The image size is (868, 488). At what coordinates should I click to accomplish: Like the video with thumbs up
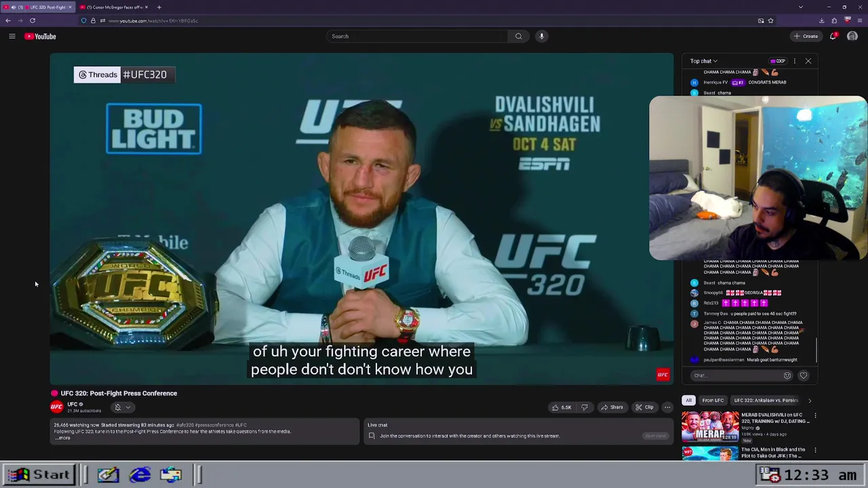click(561, 407)
